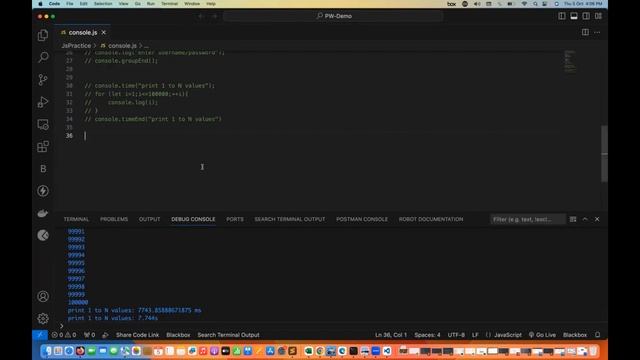
Task: Open the command center search PW-Demo
Action: [x=333, y=16]
